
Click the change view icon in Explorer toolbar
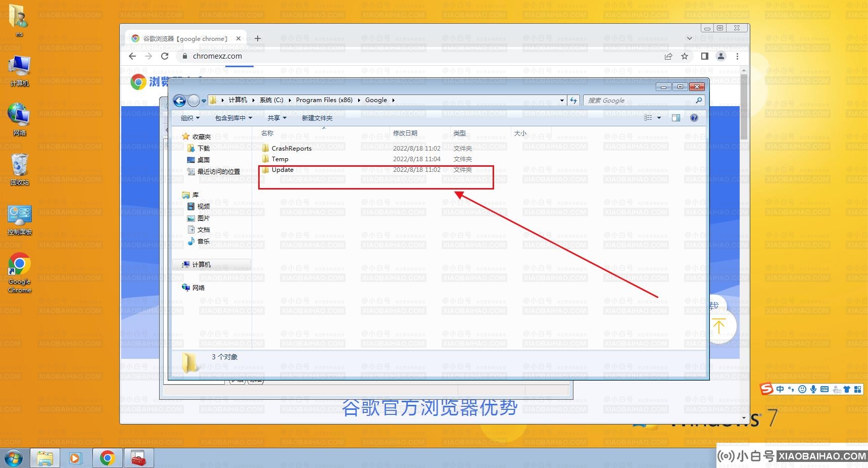tap(648, 118)
